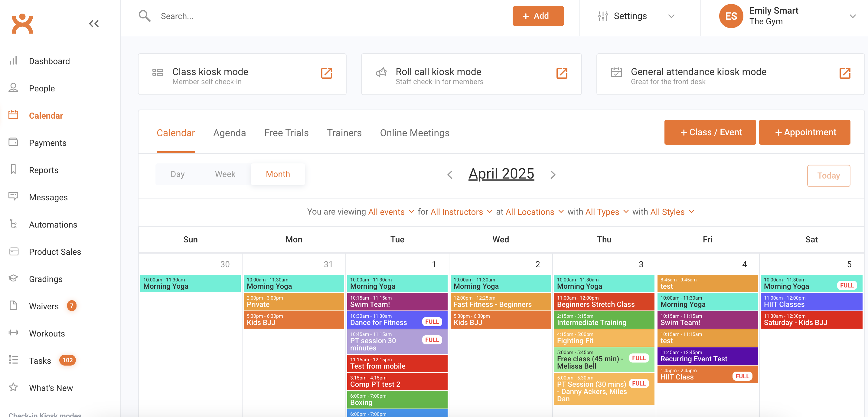Viewport: 868px width, 417px height.
Task: Collapse the sidebar with double-chevron icon
Action: [x=94, y=24]
